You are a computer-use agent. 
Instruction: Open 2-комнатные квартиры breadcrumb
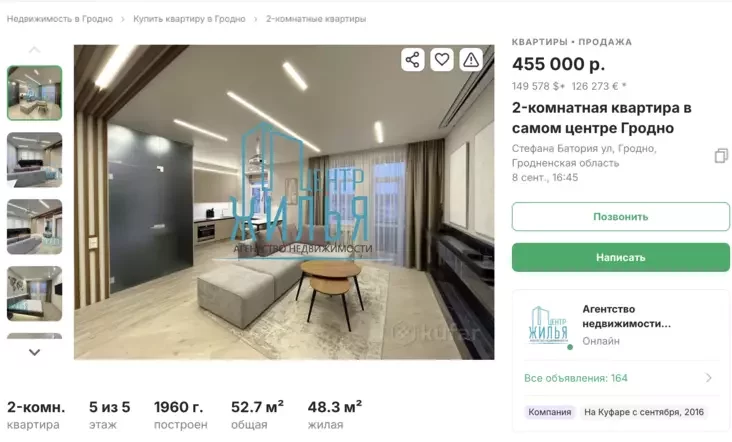(x=316, y=19)
